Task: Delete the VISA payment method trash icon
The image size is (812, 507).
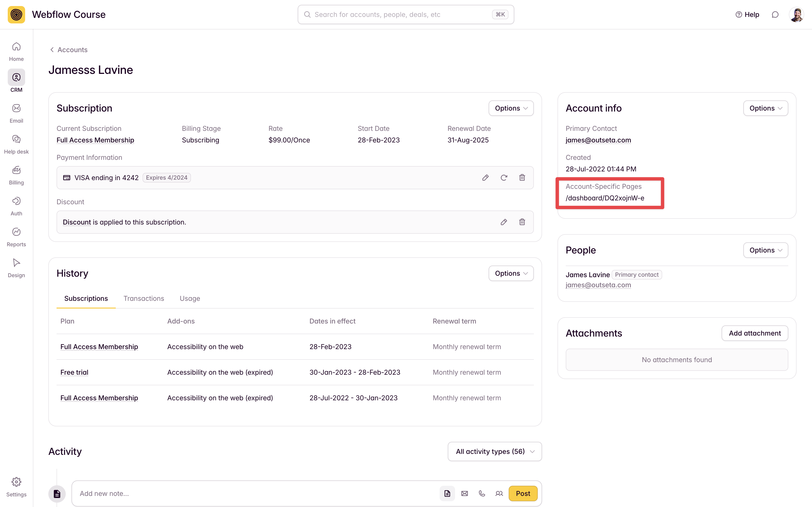Action: click(522, 178)
